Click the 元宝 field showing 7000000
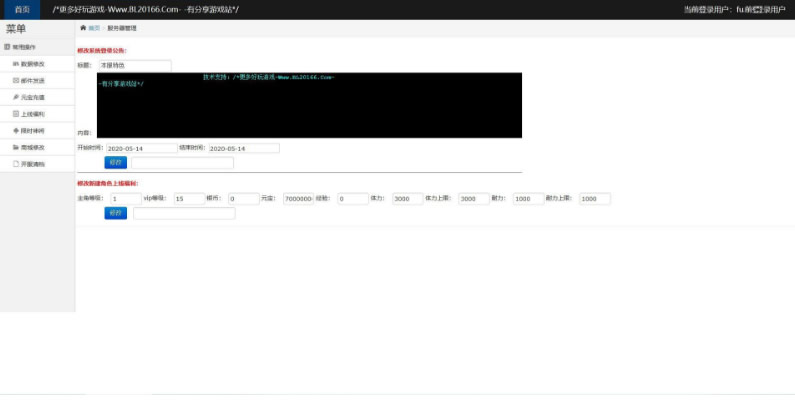795x405 pixels. pos(299,199)
